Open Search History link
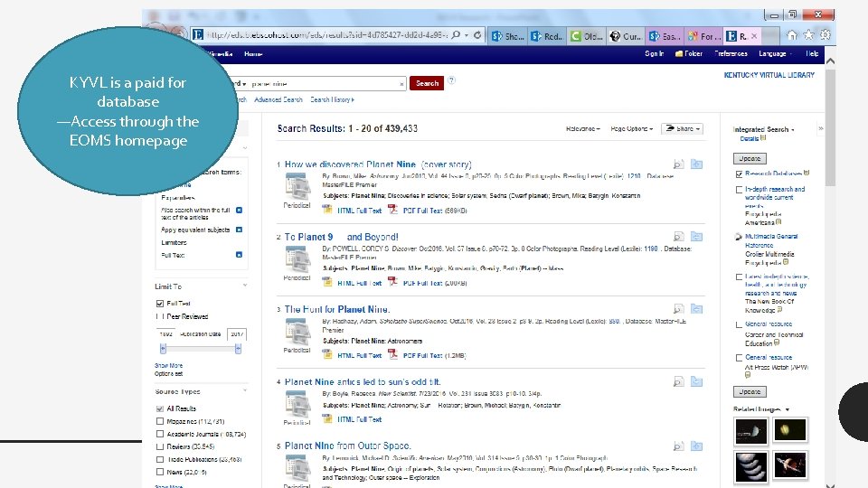Screen dimensions: 868x488 pyautogui.click(x=332, y=99)
